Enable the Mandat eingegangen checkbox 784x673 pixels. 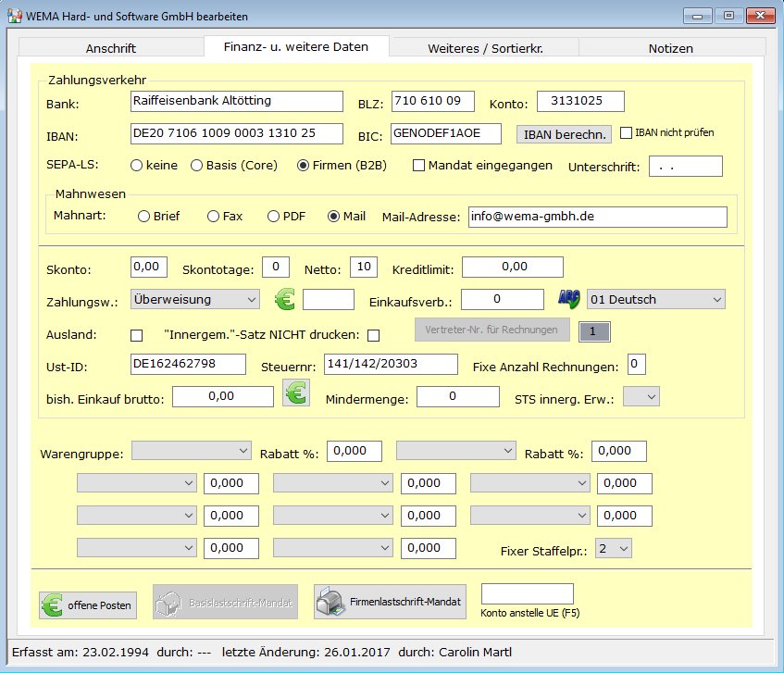(x=418, y=166)
